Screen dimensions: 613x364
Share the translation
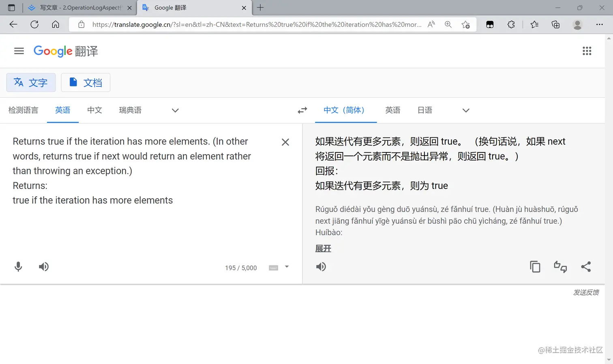(586, 266)
